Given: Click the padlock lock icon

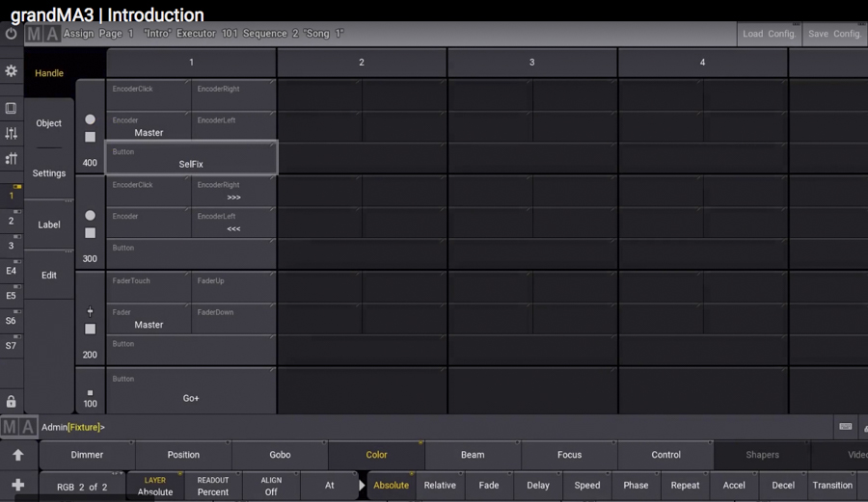Looking at the screenshot, I should (11, 402).
